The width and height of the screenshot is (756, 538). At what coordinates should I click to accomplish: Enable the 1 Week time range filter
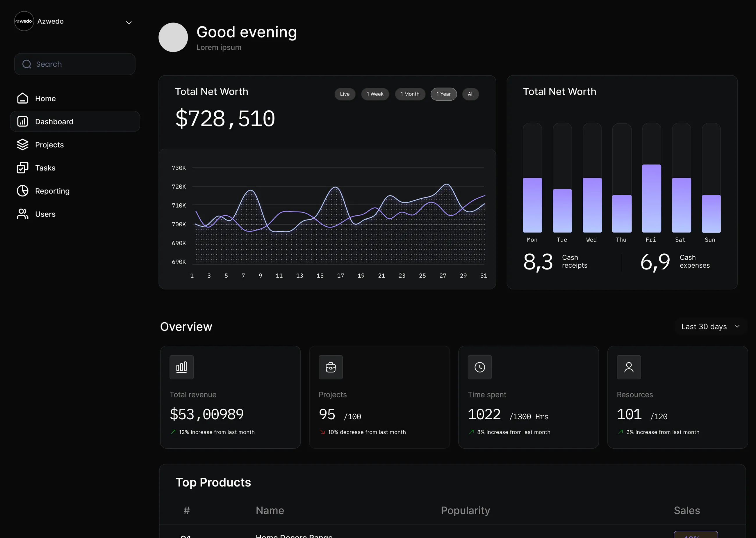[375, 94]
